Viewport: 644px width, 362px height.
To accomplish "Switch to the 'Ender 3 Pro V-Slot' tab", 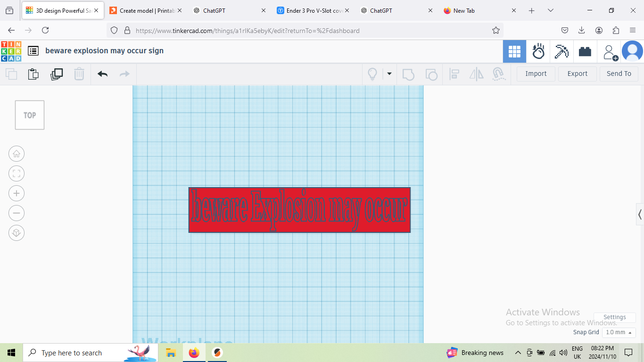I will tap(314, 10).
